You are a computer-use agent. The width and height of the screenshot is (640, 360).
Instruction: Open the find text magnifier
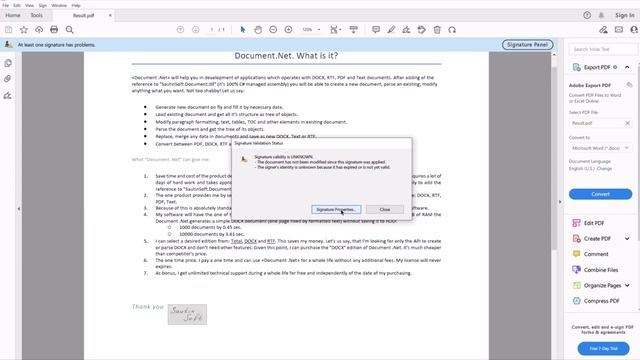(69, 30)
